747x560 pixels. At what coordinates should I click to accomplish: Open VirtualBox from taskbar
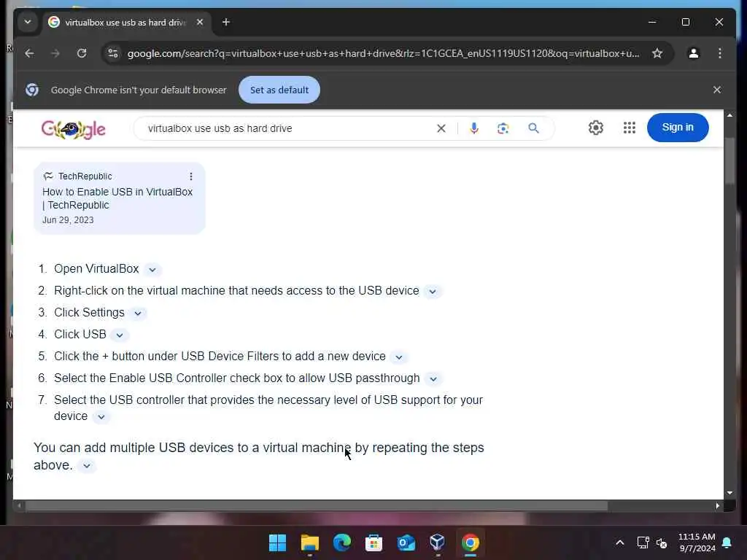pos(438,542)
